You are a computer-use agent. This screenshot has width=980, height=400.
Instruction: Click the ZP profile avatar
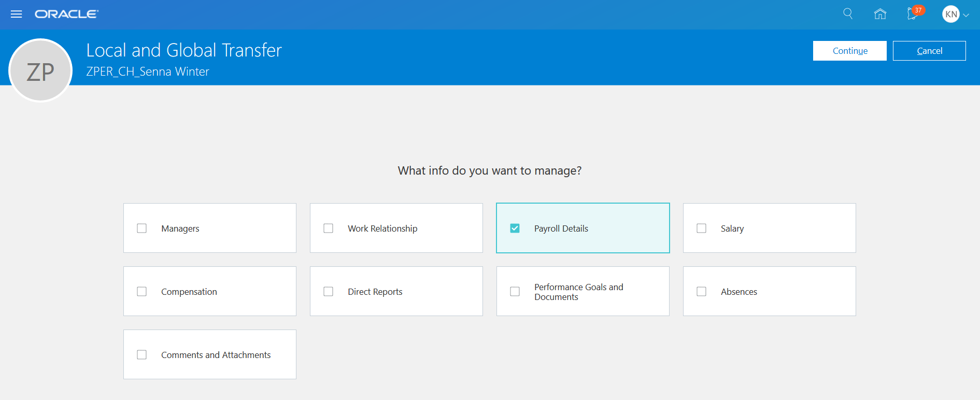click(40, 71)
